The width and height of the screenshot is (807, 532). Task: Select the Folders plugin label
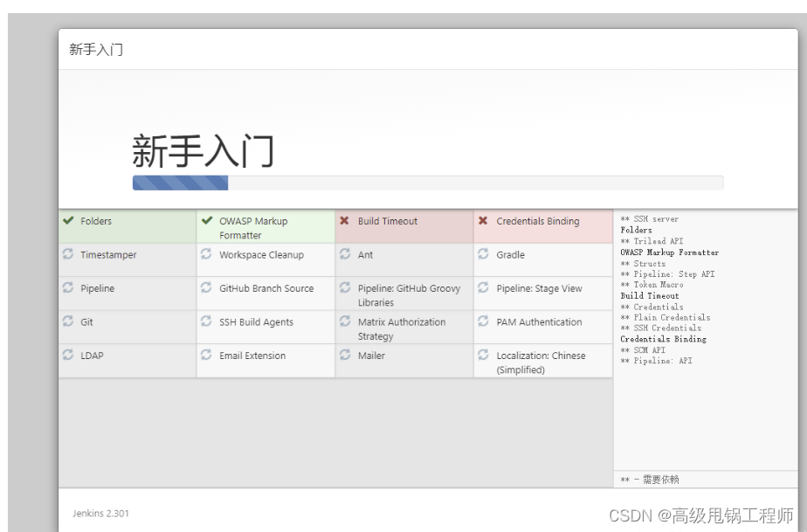pos(96,221)
